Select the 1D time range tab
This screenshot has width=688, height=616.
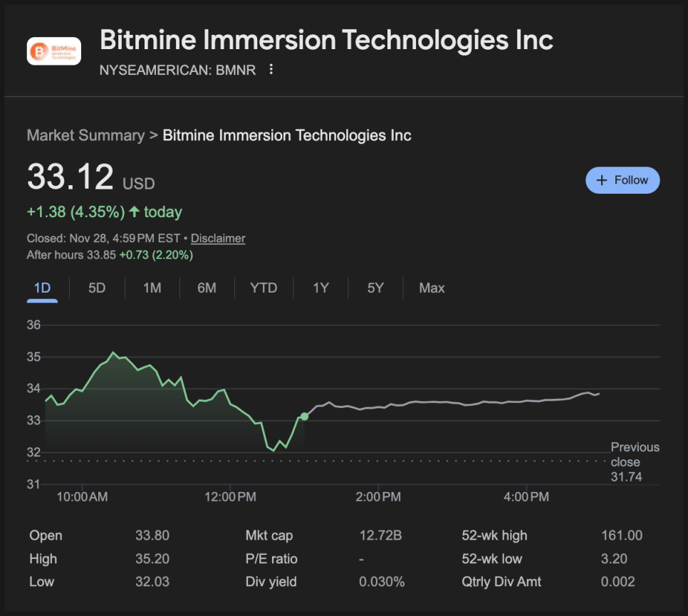click(x=43, y=288)
